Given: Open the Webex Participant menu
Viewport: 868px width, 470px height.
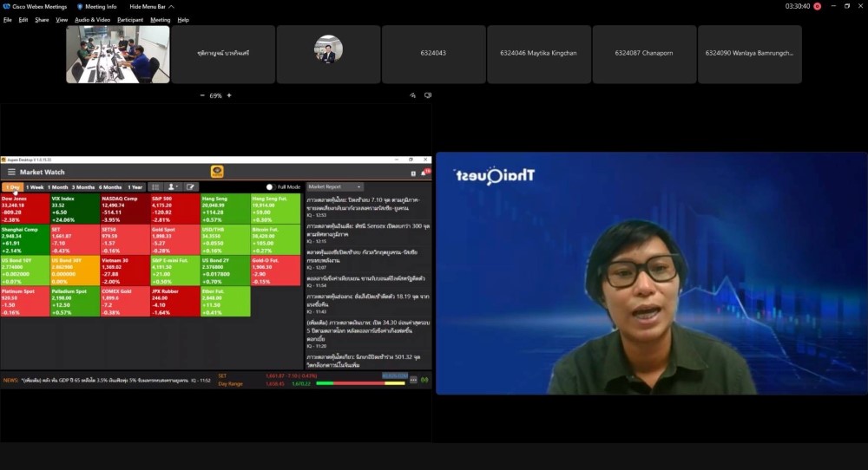Looking at the screenshot, I should tap(130, 20).
